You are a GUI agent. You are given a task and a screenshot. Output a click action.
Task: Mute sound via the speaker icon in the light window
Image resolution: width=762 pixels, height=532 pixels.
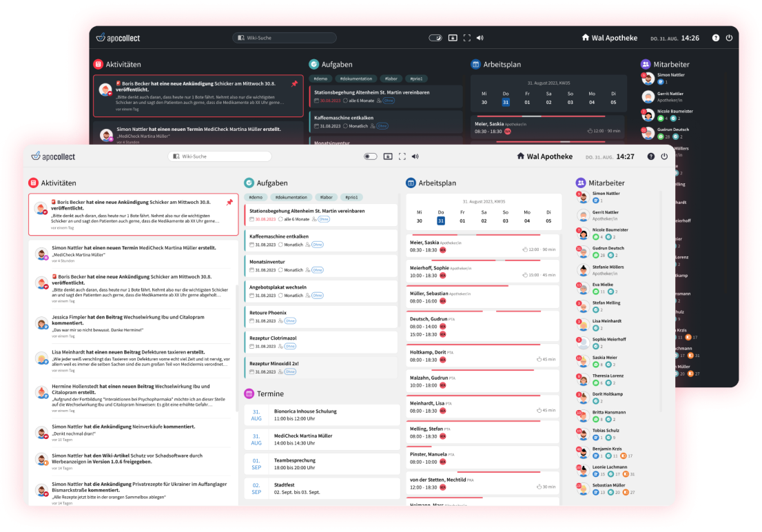pyautogui.click(x=415, y=156)
